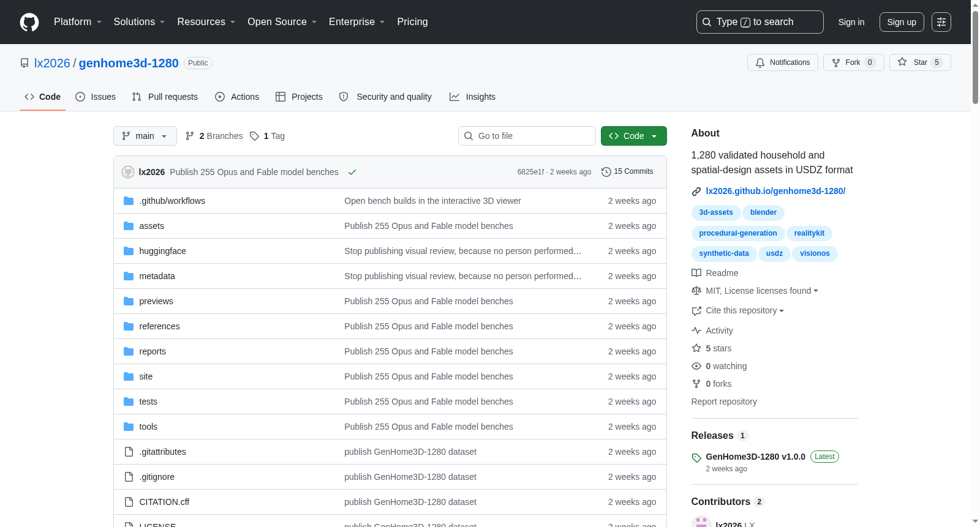Open the green Code dropdown button
980x527 pixels.
point(634,136)
